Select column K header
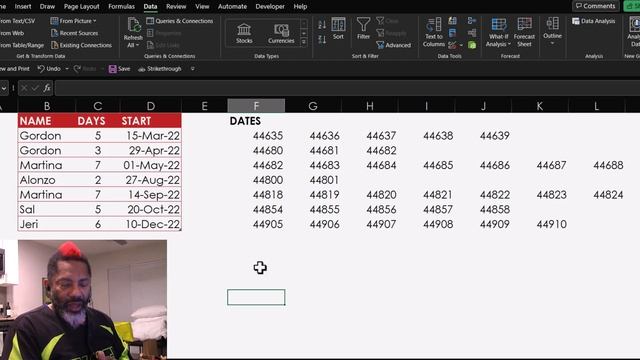 point(540,106)
